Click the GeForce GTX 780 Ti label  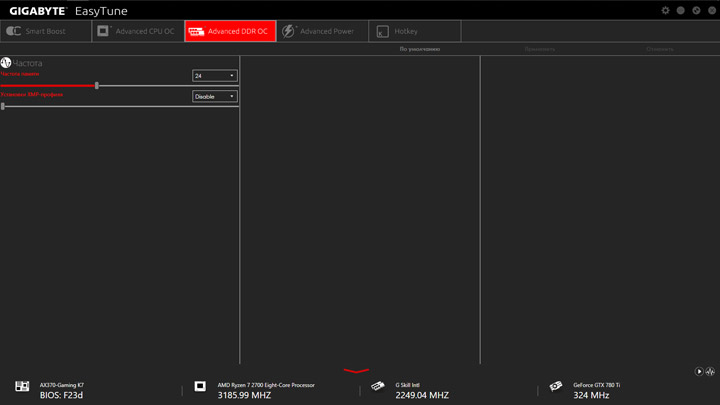pos(596,385)
